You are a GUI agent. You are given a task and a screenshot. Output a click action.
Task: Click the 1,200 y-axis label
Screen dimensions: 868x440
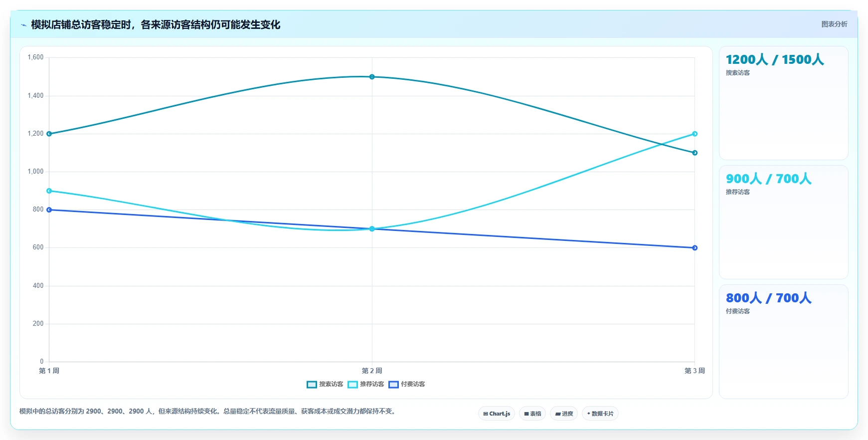(x=35, y=134)
